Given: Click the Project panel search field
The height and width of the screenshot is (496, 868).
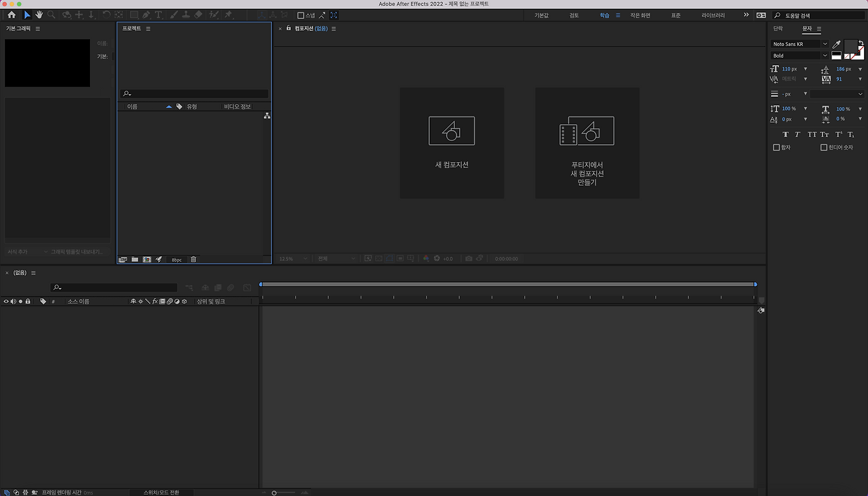Looking at the screenshot, I should (194, 94).
